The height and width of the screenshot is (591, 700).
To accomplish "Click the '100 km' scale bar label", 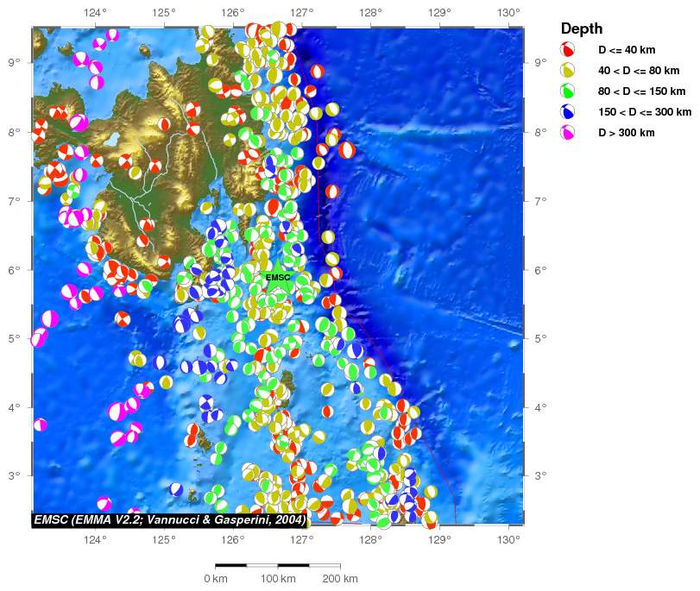I will 278,579.
